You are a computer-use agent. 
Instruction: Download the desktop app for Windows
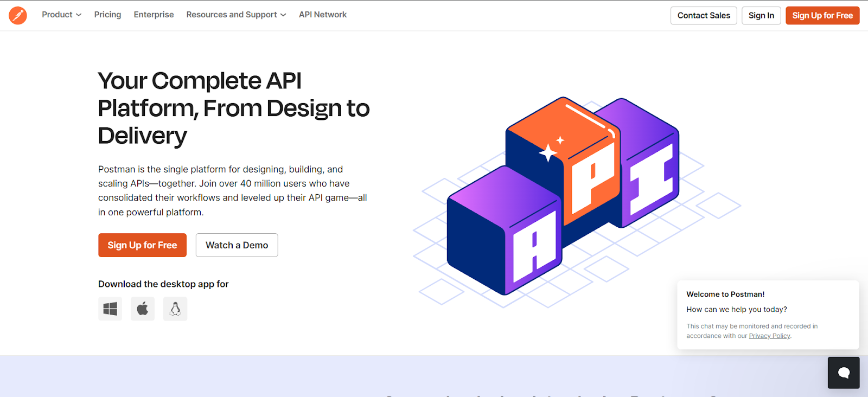pos(110,309)
